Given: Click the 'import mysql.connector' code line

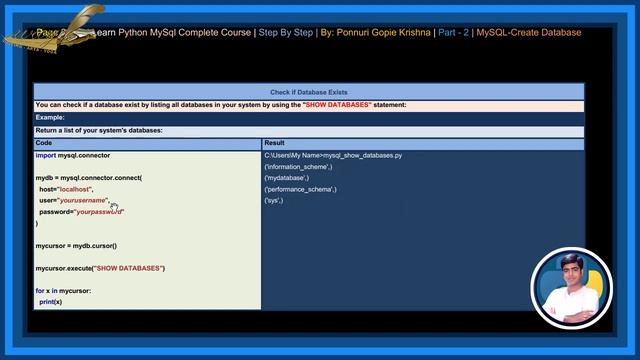Looking at the screenshot, I should [73, 156].
